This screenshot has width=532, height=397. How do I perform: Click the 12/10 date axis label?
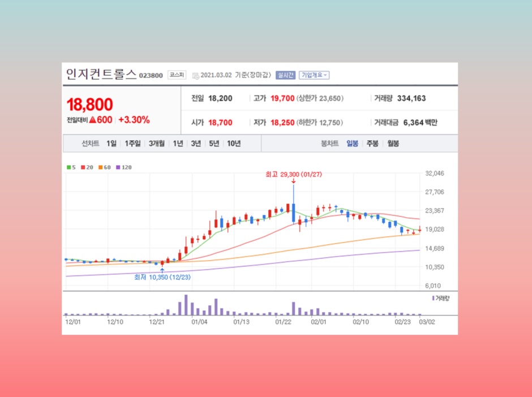[115, 322]
